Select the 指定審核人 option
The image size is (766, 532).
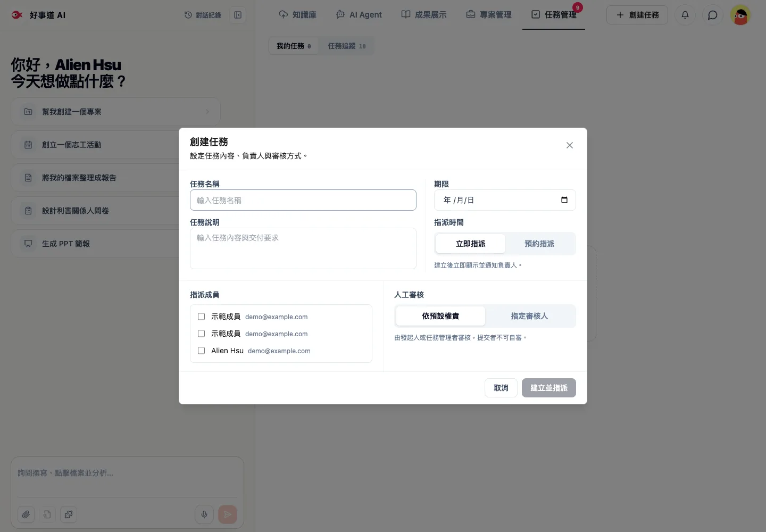[529, 316]
